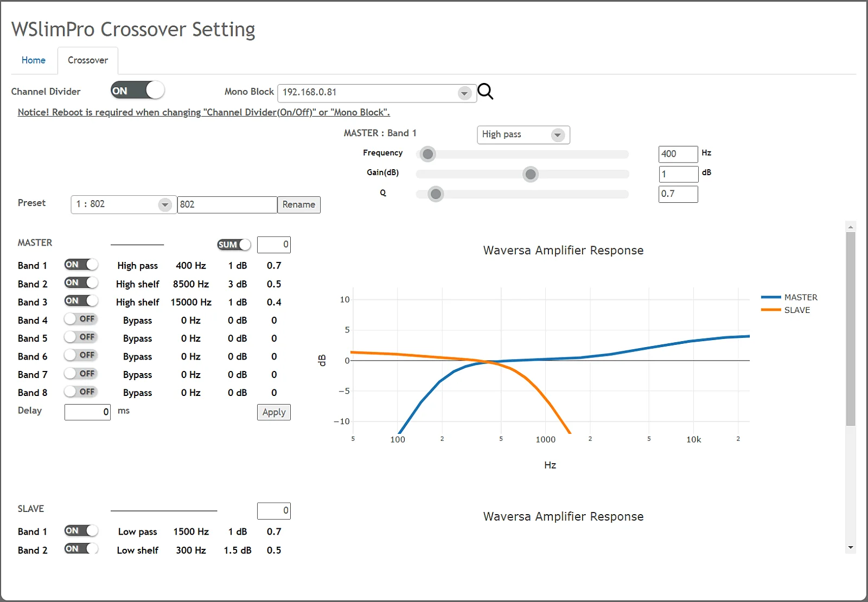
Task: Click the Rename preset button
Action: coord(299,204)
